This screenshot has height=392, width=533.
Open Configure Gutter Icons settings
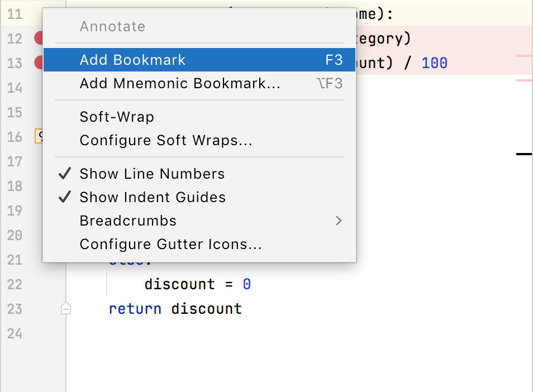click(164, 244)
